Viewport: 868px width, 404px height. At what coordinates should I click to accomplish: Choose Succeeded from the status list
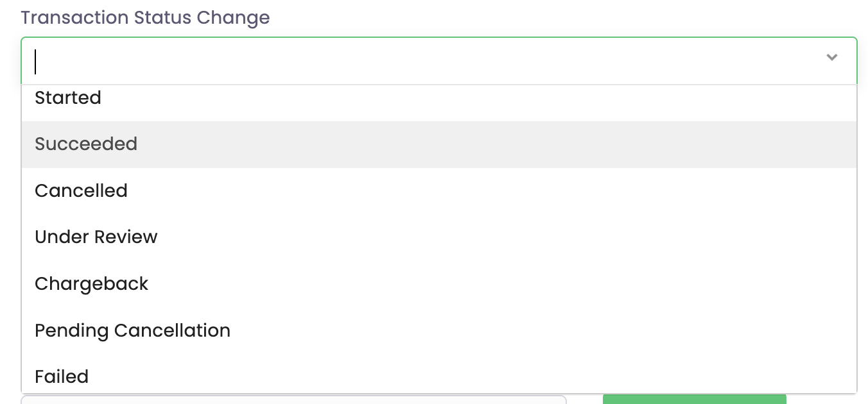pyautogui.click(x=86, y=144)
